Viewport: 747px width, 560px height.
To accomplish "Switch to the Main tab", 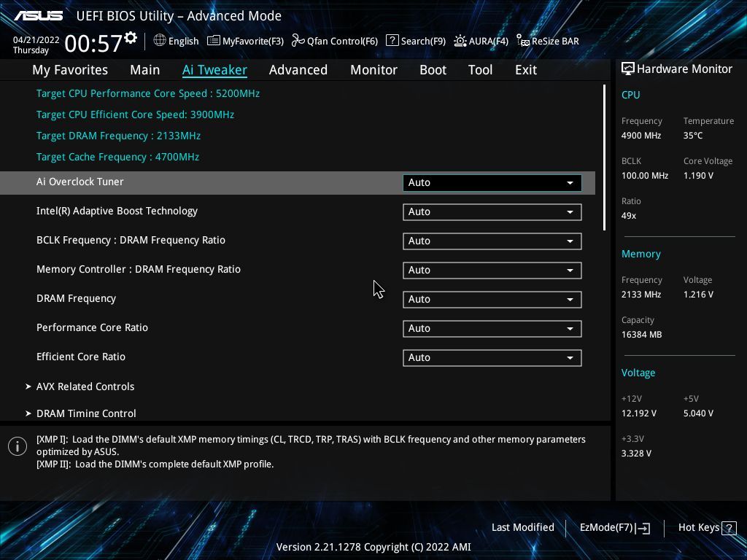I will 145,70.
